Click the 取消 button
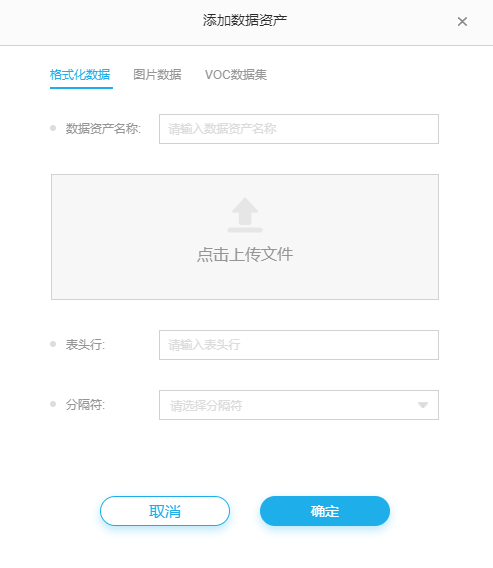Screen dimensions: 493x568 (x=165, y=511)
